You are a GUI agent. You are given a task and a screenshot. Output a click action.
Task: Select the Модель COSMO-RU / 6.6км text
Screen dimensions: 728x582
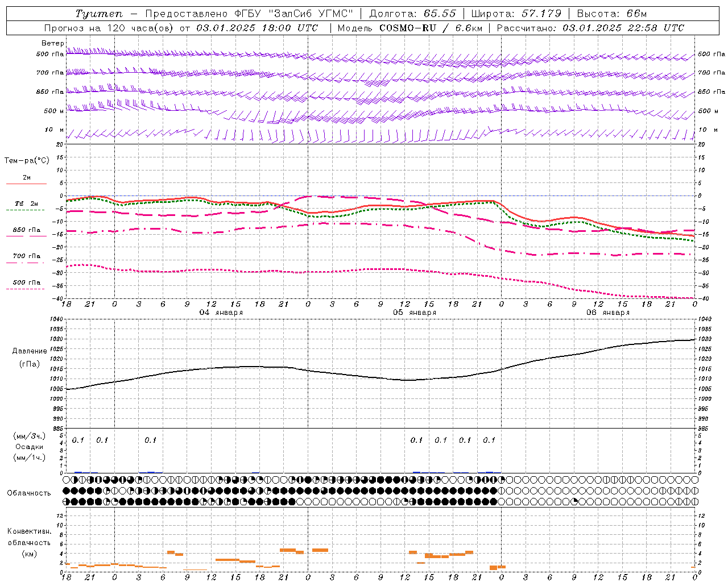point(409,28)
